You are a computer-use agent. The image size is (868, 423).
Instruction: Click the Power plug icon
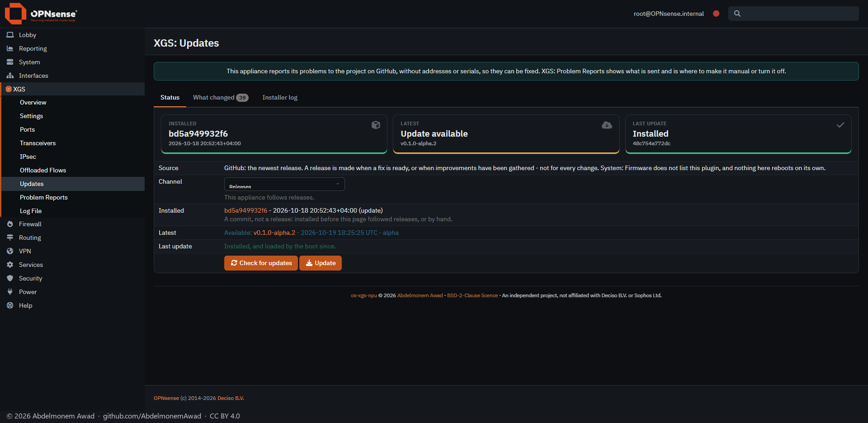click(10, 292)
